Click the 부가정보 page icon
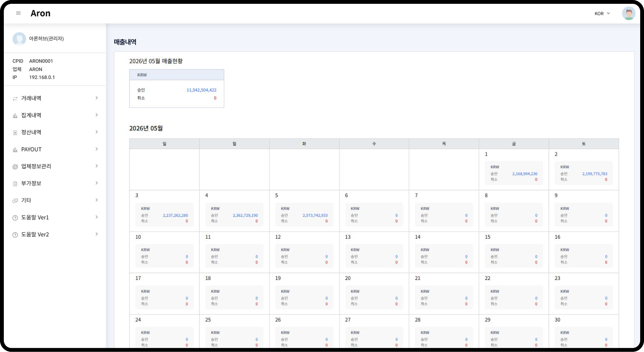The image size is (644, 352). pos(15,184)
